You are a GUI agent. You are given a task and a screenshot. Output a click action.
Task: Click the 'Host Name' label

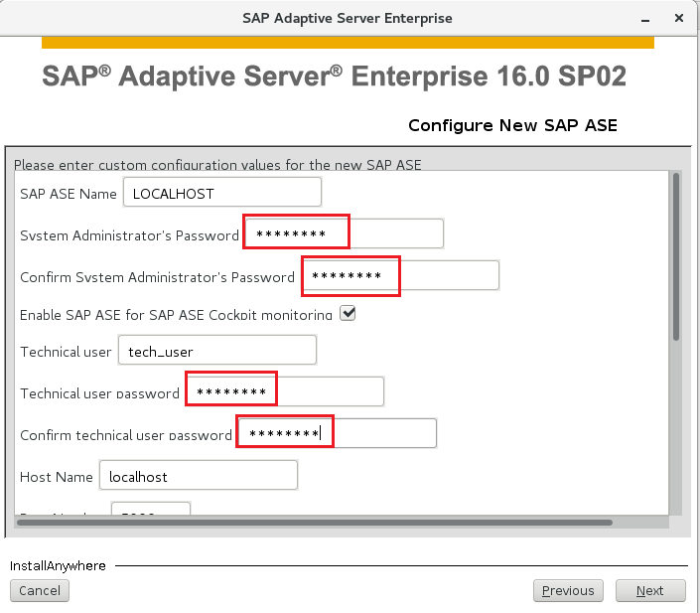[57, 477]
